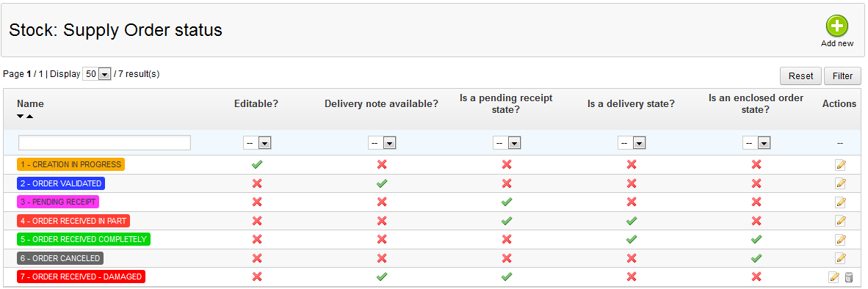Click Delivery note checkmark for Order Validated

coord(381,183)
